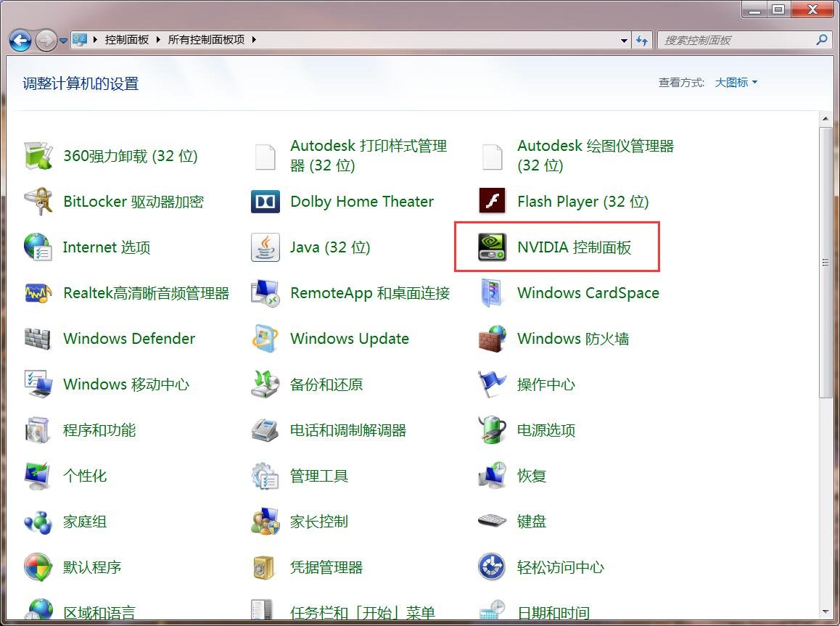The height and width of the screenshot is (626, 840).
Task: Click the back navigation button
Action: click(20, 41)
